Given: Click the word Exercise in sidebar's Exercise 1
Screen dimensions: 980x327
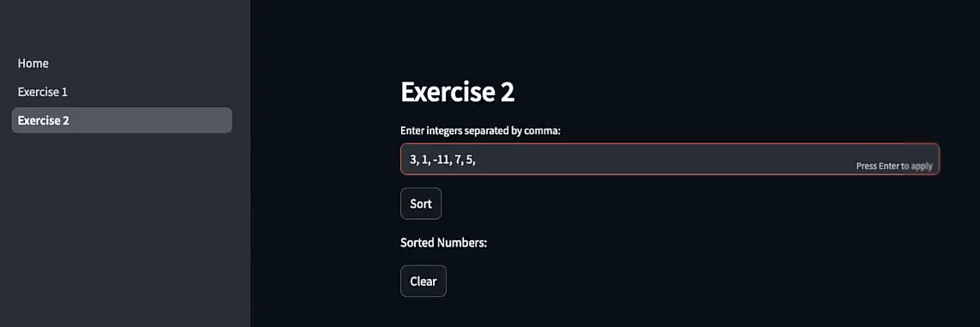Looking at the screenshot, I should click(x=38, y=92).
